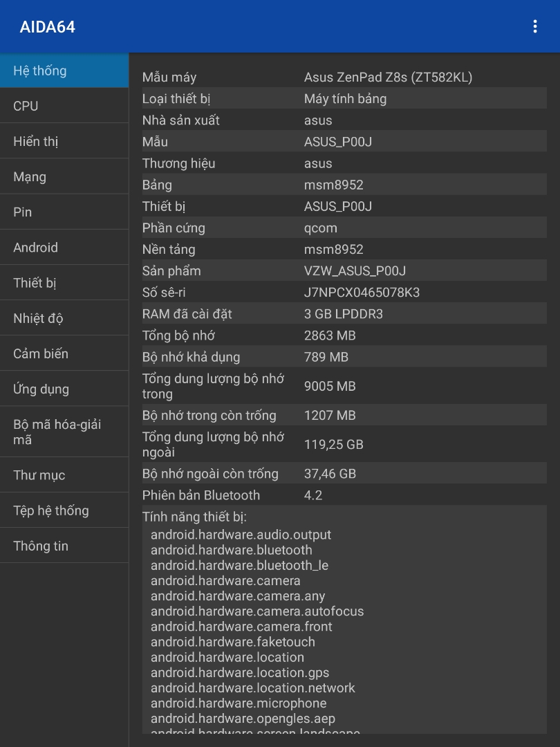Screen dimensions: 560x747
Task: Open the Nhiệt độ section
Action: pos(64,317)
